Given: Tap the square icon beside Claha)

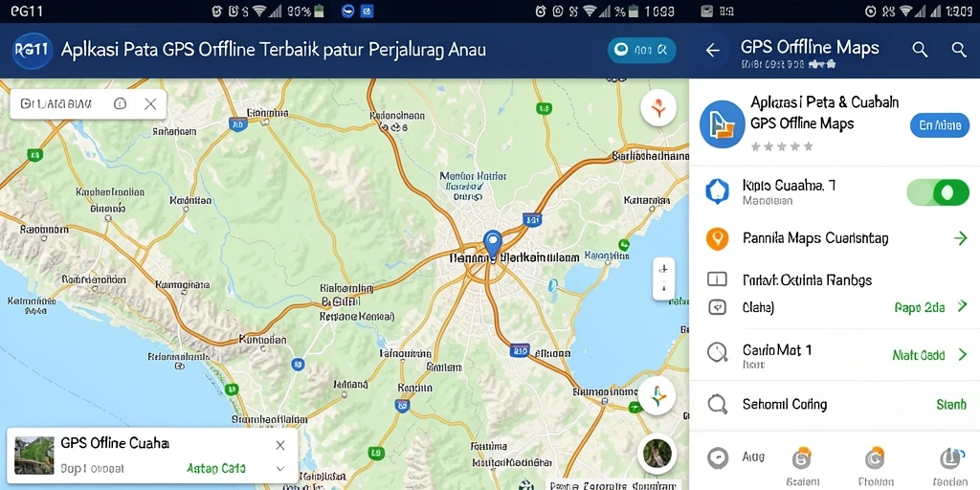Looking at the screenshot, I should (x=717, y=307).
